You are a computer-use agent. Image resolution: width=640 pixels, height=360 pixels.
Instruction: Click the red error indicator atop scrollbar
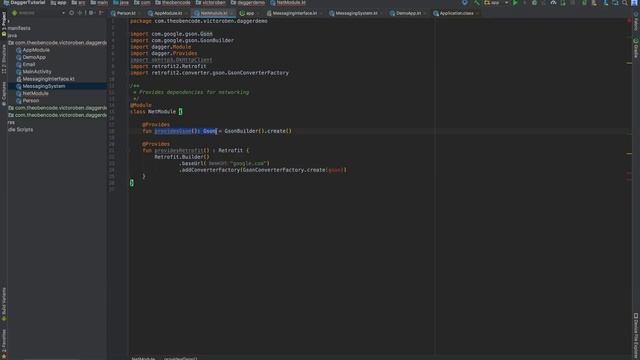(629, 20)
